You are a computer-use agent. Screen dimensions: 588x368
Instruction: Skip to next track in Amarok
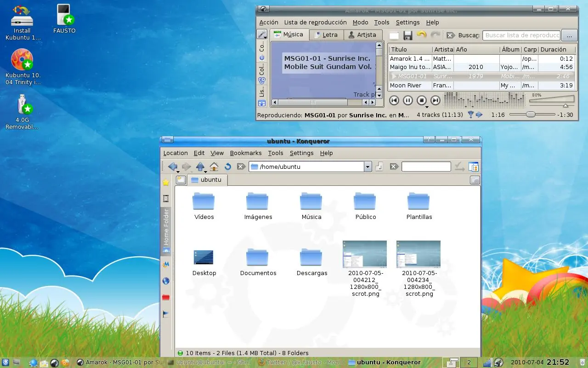(x=435, y=100)
